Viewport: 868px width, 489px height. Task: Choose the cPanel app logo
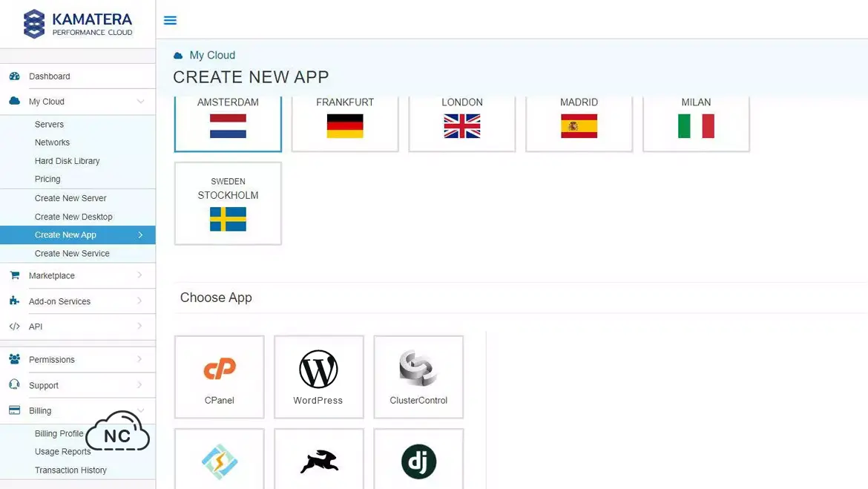pyautogui.click(x=220, y=369)
